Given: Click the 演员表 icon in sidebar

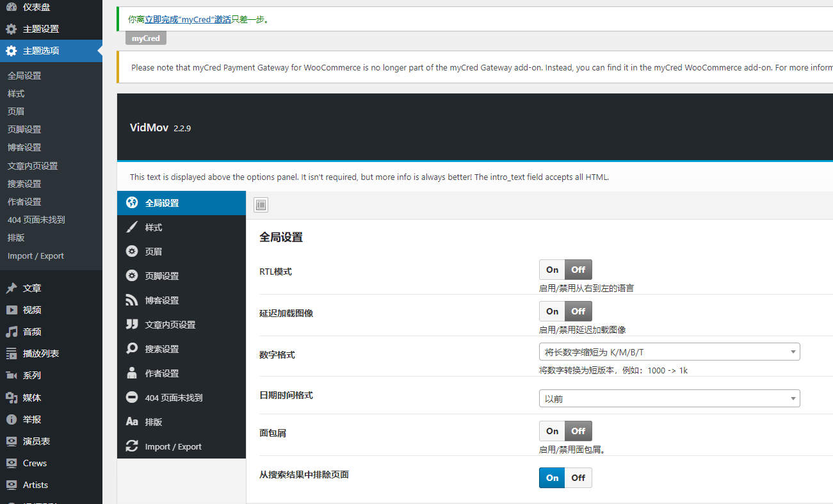Looking at the screenshot, I should tap(12, 441).
